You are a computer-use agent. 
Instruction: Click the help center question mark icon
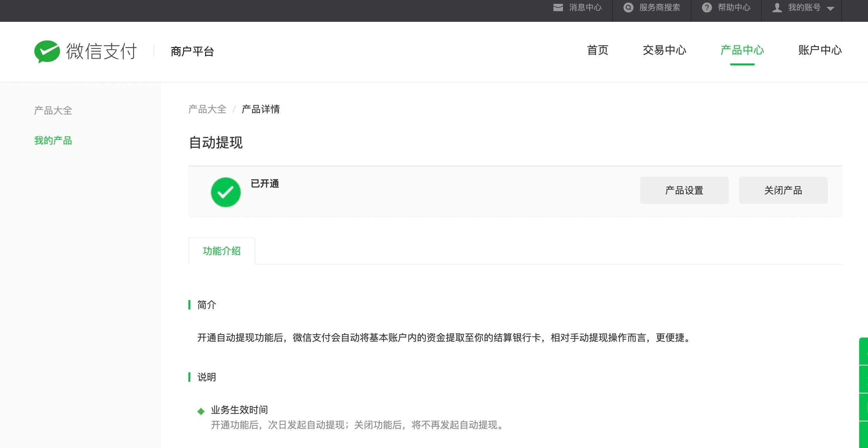click(x=707, y=8)
